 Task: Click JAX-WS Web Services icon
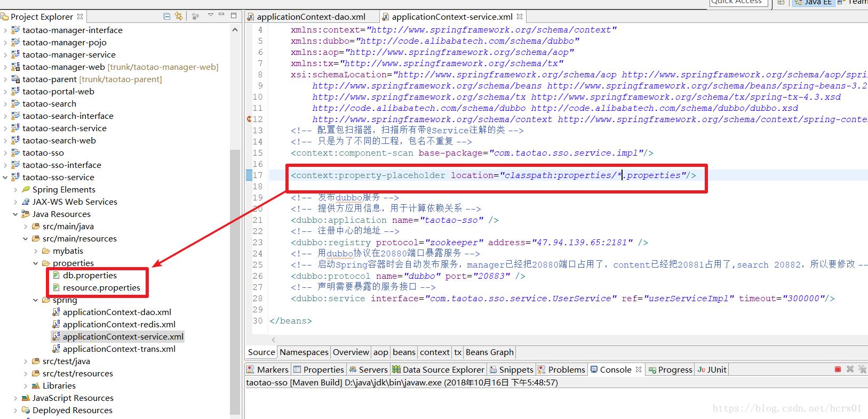point(26,202)
